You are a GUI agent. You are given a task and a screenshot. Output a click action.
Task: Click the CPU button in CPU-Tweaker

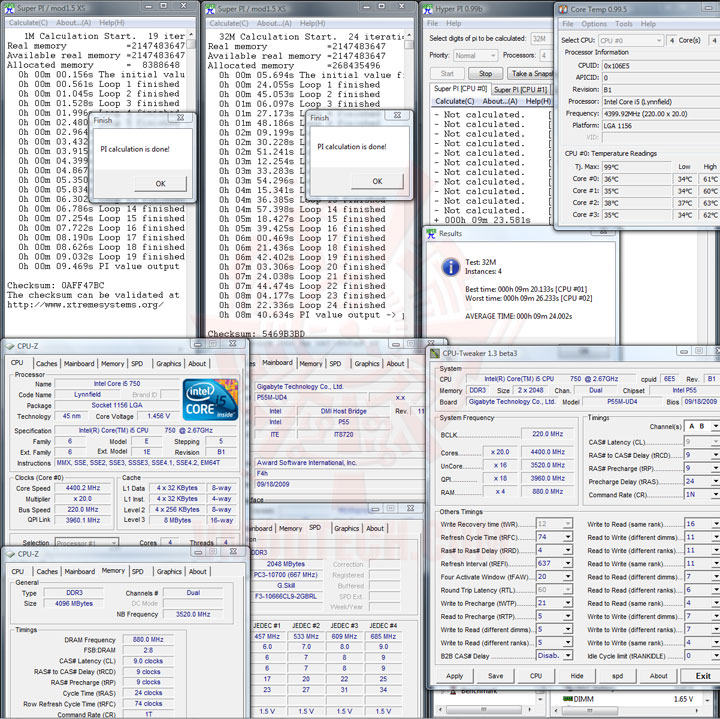(x=536, y=676)
